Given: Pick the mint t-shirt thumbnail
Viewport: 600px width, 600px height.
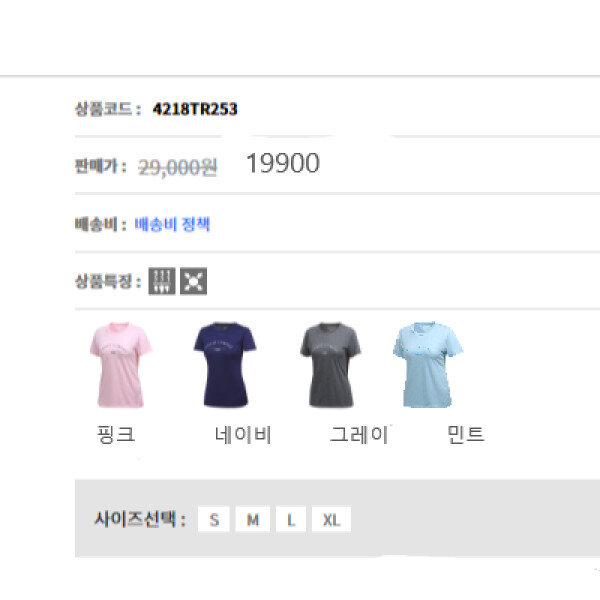Looking at the screenshot, I should (x=427, y=364).
